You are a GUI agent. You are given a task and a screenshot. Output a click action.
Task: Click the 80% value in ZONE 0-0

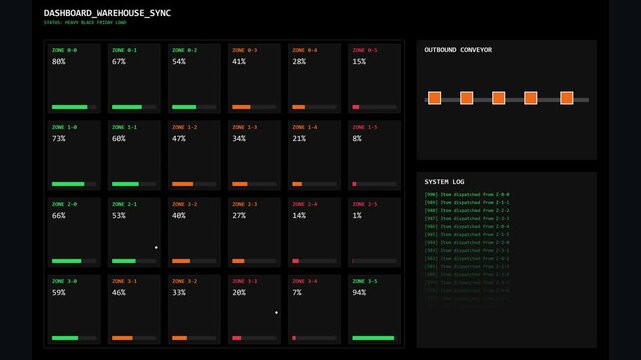coord(58,62)
